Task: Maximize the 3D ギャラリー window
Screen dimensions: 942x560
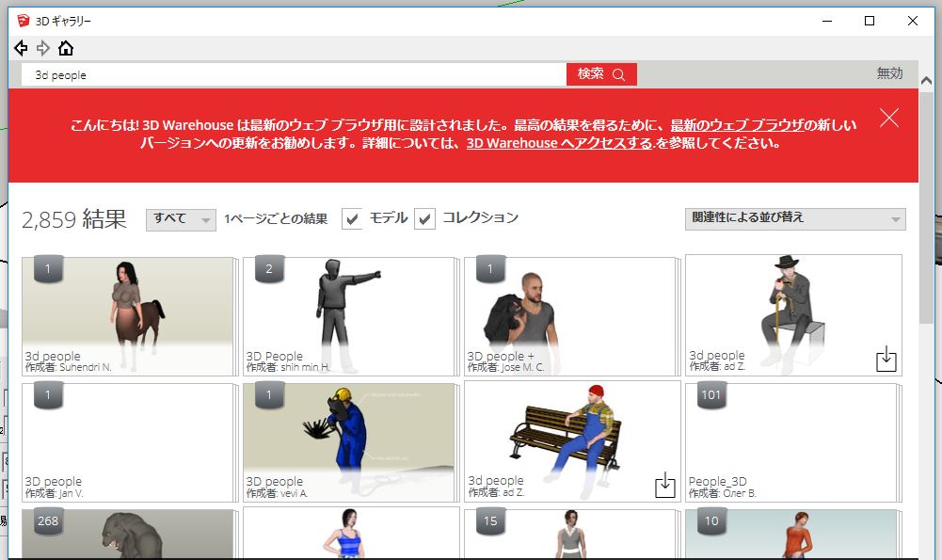Action: coord(870,21)
